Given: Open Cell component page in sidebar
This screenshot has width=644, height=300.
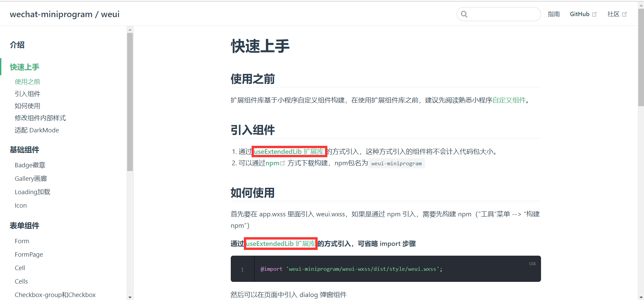Looking at the screenshot, I should (20, 268).
